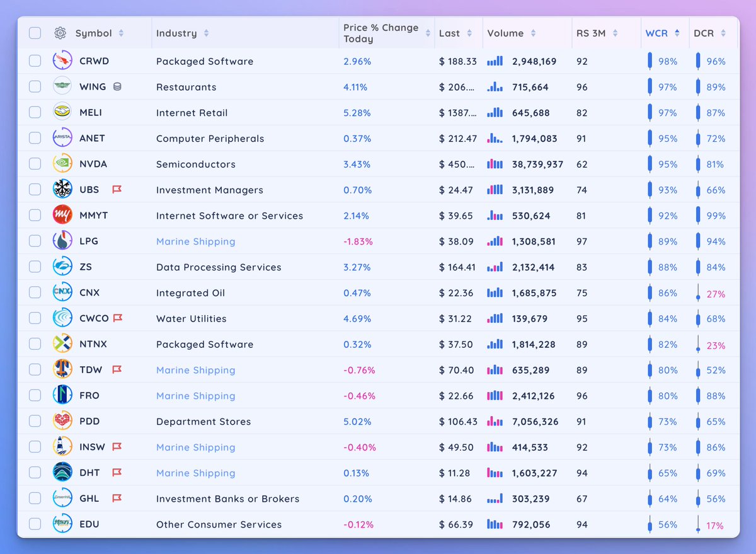
Task: Click the red flag next to GHL
Action: coord(117,499)
